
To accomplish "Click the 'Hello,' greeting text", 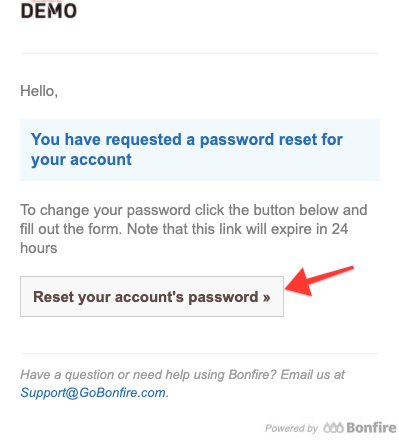I will (39, 91).
